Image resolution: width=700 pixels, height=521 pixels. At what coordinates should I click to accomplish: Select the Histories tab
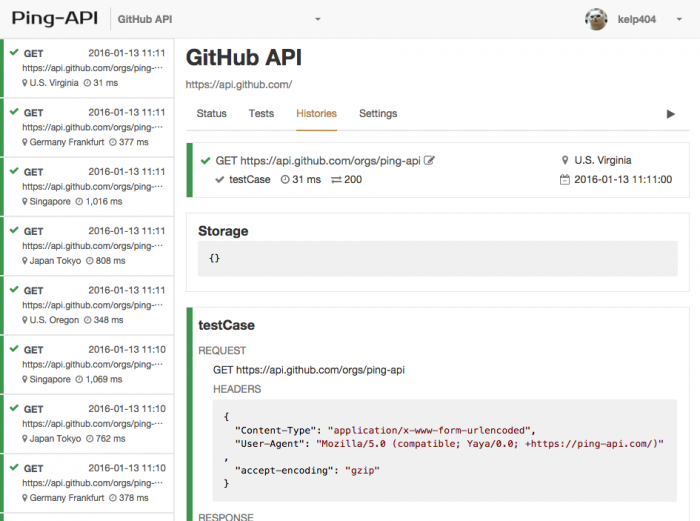(x=317, y=113)
